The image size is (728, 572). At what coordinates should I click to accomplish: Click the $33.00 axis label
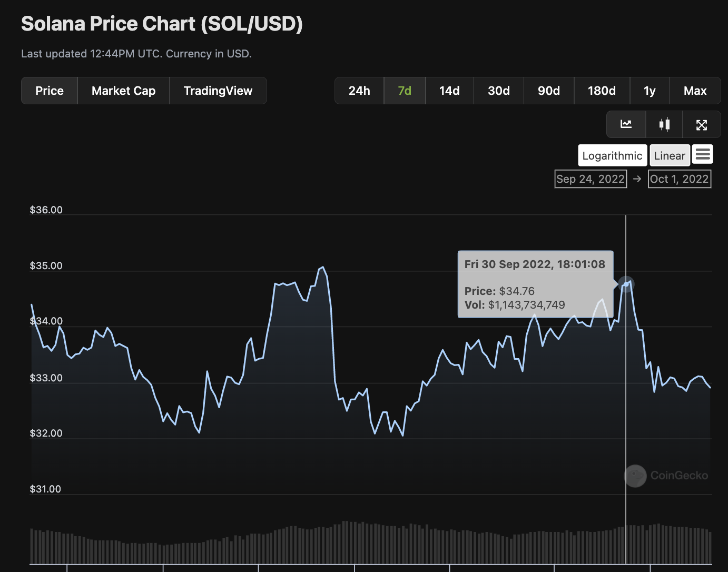pos(46,378)
